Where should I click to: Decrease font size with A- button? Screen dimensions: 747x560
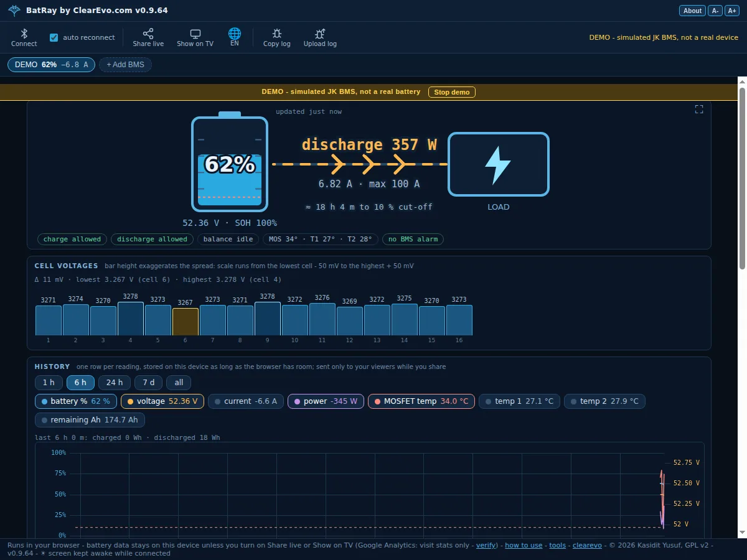pyautogui.click(x=715, y=11)
